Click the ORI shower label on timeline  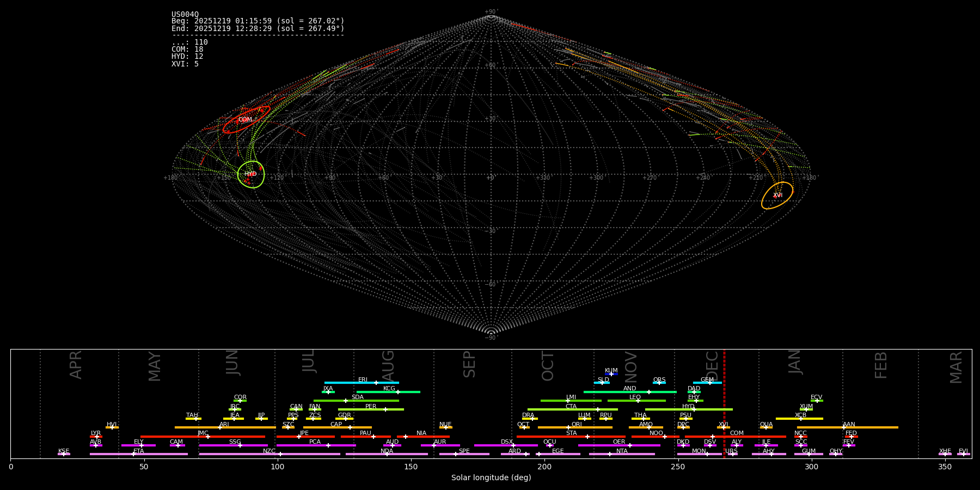pyautogui.click(x=577, y=425)
